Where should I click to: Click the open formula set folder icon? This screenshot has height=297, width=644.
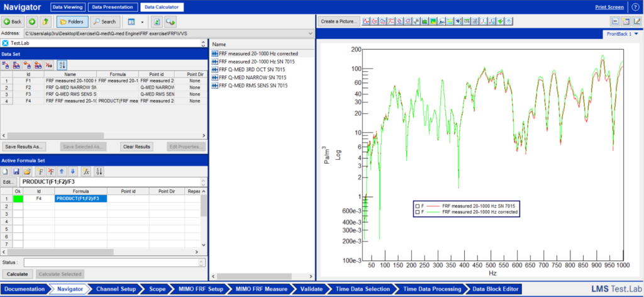click(x=27, y=172)
